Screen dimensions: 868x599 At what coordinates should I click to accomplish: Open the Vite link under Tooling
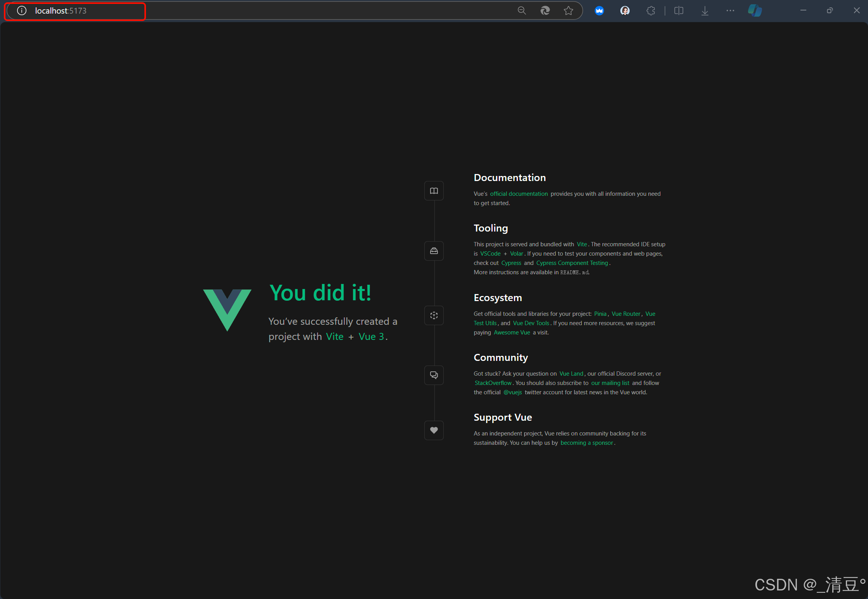(582, 244)
